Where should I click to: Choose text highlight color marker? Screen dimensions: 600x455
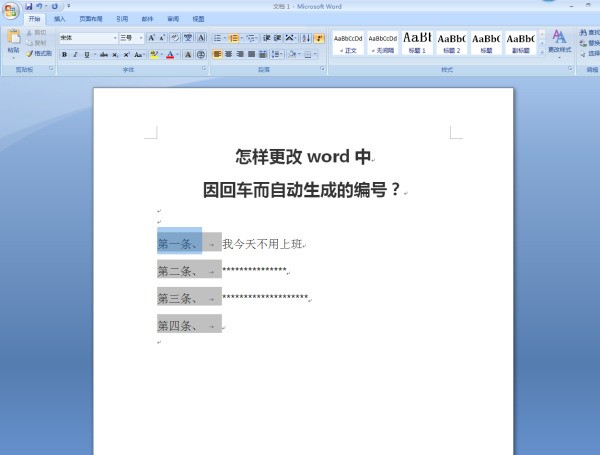click(154, 55)
